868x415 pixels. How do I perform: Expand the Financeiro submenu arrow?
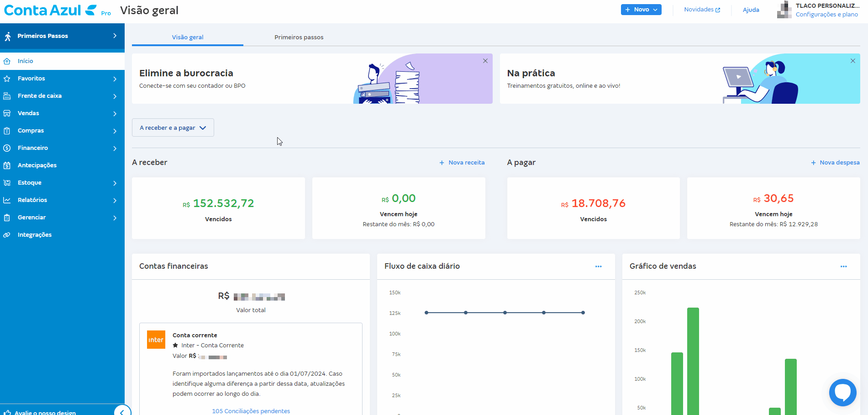[115, 149]
